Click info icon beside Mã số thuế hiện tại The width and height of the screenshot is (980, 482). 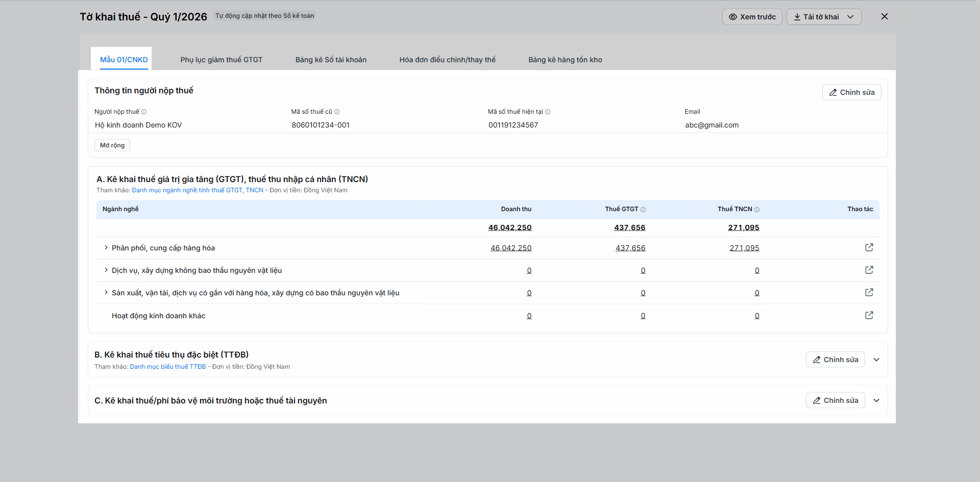[x=548, y=112]
